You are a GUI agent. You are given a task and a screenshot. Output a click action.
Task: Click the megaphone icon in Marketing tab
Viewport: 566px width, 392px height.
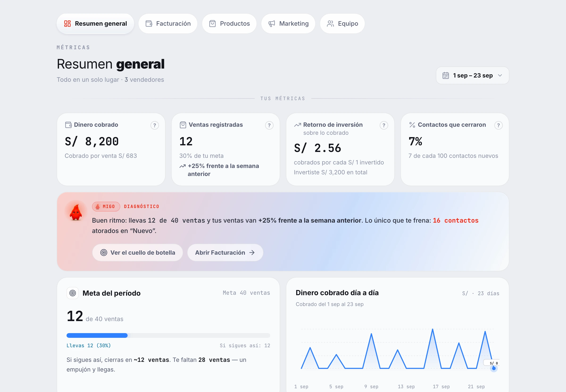pos(272,24)
